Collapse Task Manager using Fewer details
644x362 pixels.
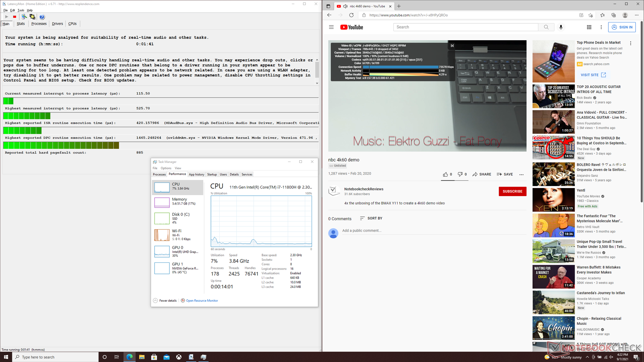[x=165, y=301]
